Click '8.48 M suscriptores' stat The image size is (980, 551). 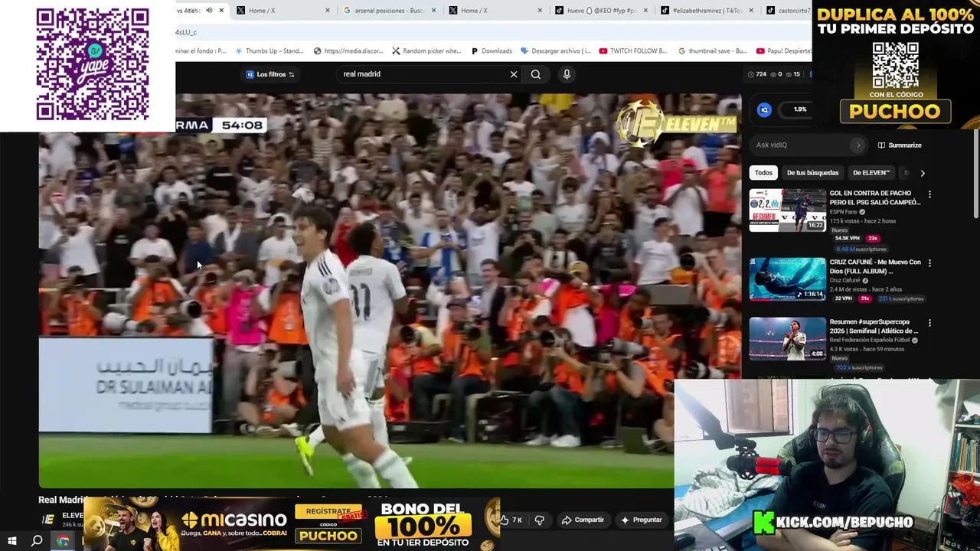(x=861, y=249)
